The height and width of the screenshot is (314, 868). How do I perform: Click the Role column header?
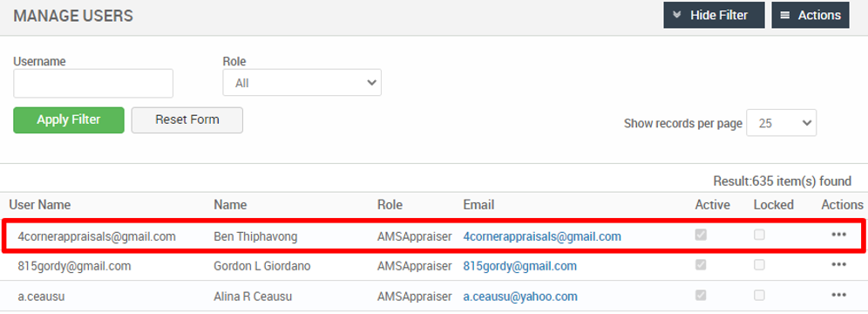click(x=390, y=205)
